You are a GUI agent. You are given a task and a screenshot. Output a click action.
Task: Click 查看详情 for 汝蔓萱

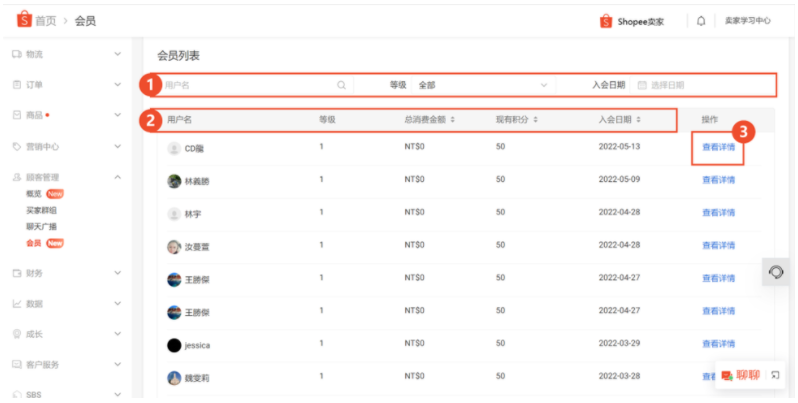click(x=718, y=245)
